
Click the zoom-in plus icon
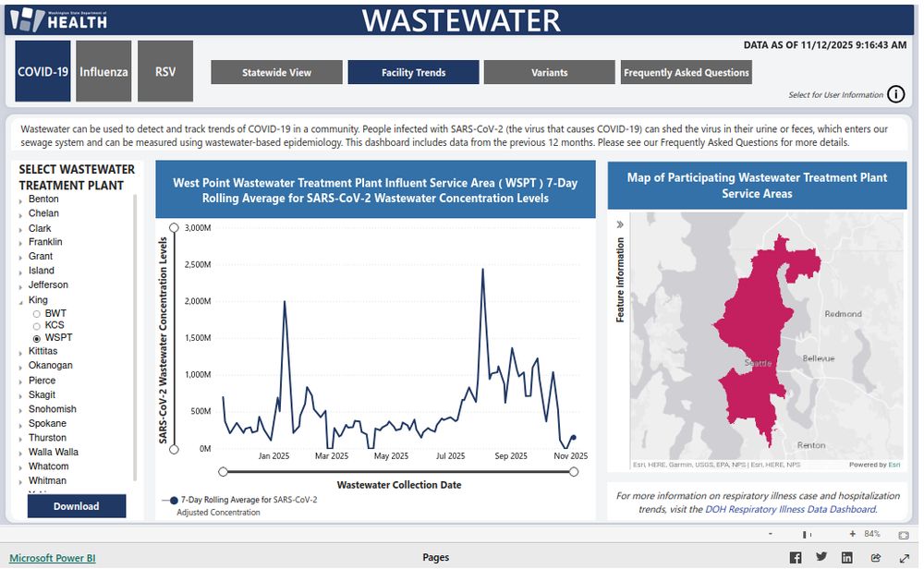(x=853, y=533)
